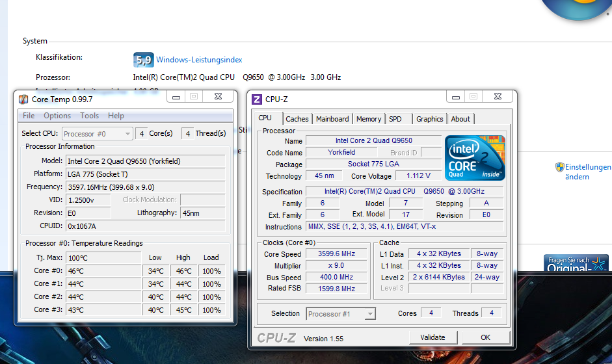Click the OK button in CPU-Z
Viewport: 612px width, 364px height.
(x=486, y=337)
